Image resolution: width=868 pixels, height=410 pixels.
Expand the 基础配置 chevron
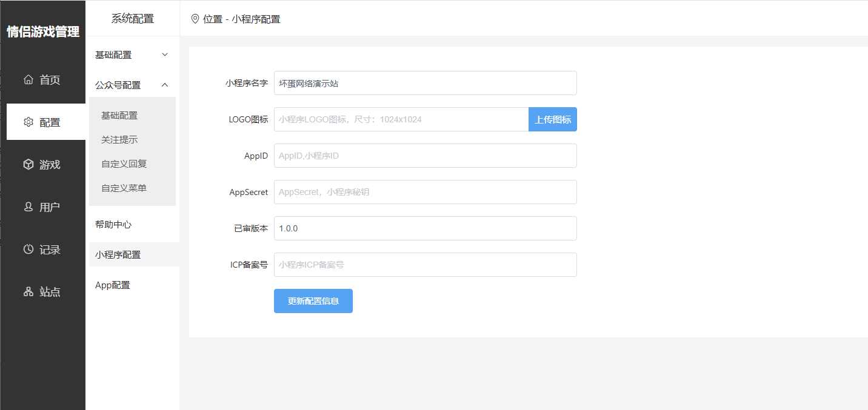pyautogui.click(x=165, y=55)
